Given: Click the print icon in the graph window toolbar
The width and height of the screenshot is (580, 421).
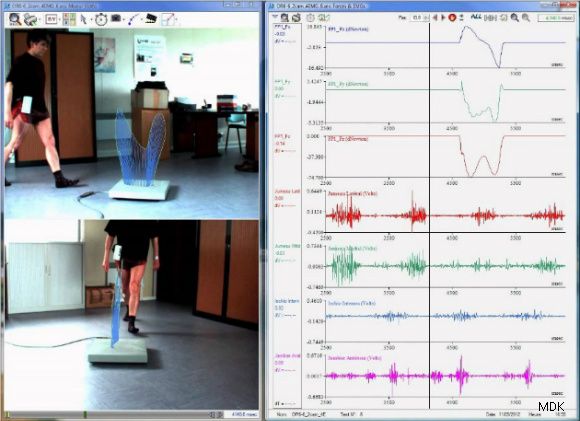Looking at the screenshot, I should click(x=296, y=17).
